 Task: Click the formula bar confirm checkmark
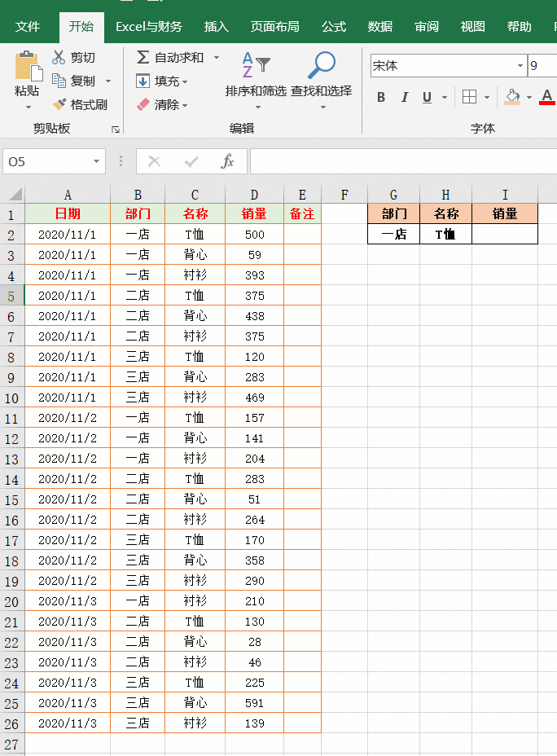click(191, 161)
